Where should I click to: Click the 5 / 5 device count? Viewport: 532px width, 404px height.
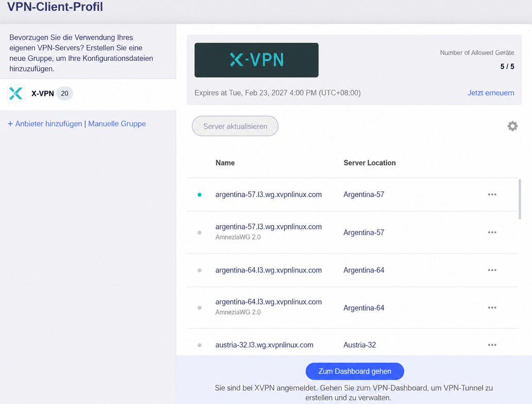(507, 66)
